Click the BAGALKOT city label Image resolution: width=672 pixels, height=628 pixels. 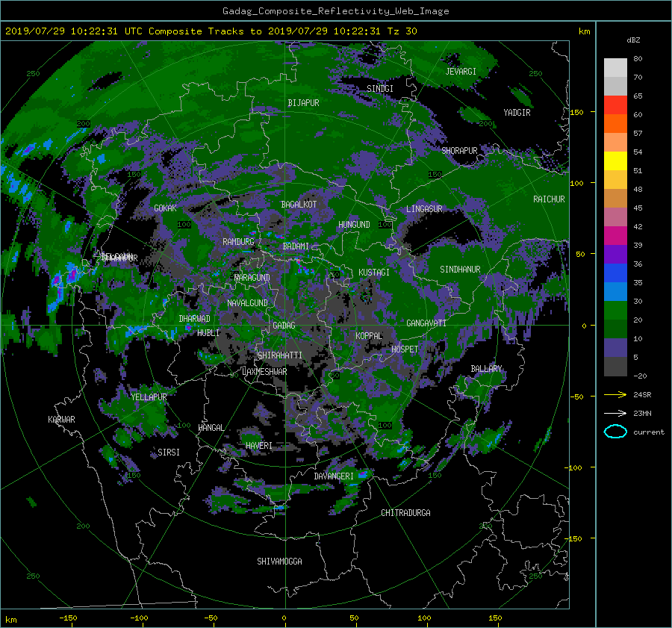(x=299, y=205)
